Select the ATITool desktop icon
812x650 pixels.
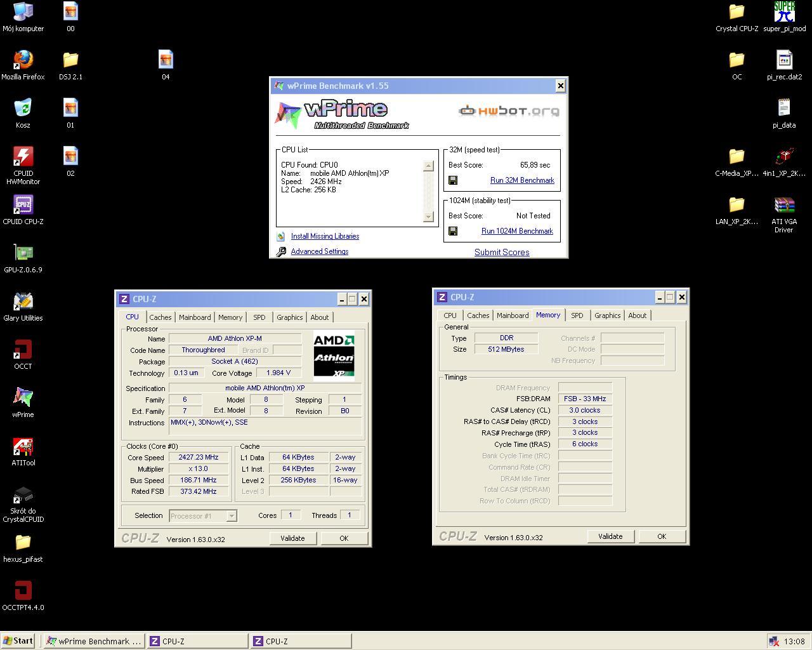tap(23, 451)
